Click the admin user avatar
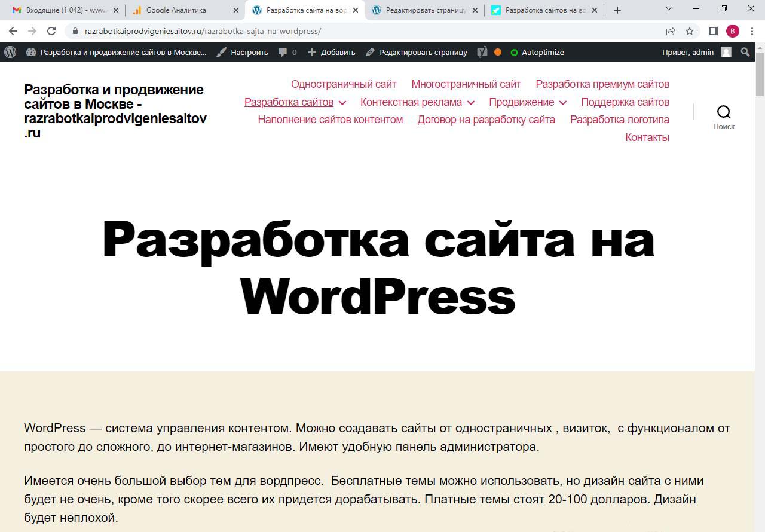Viewport: 765px width, 532px height. [x=726, y=52]
